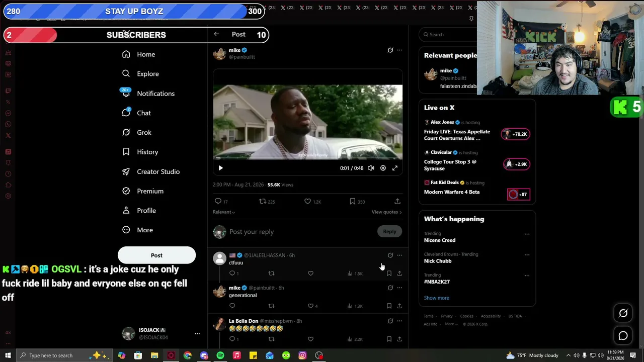Bookmark La Bella Don's emoji reply
The height and width of the screenshot is (362, 644).
click(x=389, y=339)
